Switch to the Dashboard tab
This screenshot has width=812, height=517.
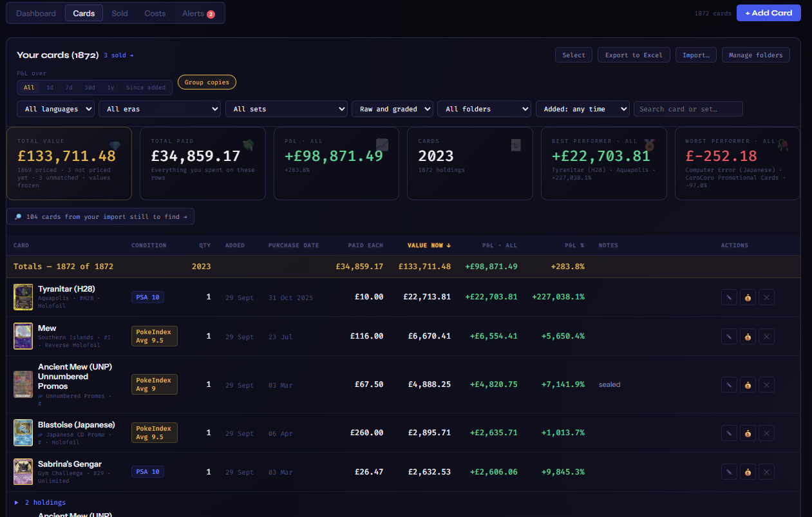tap(36, 13)
